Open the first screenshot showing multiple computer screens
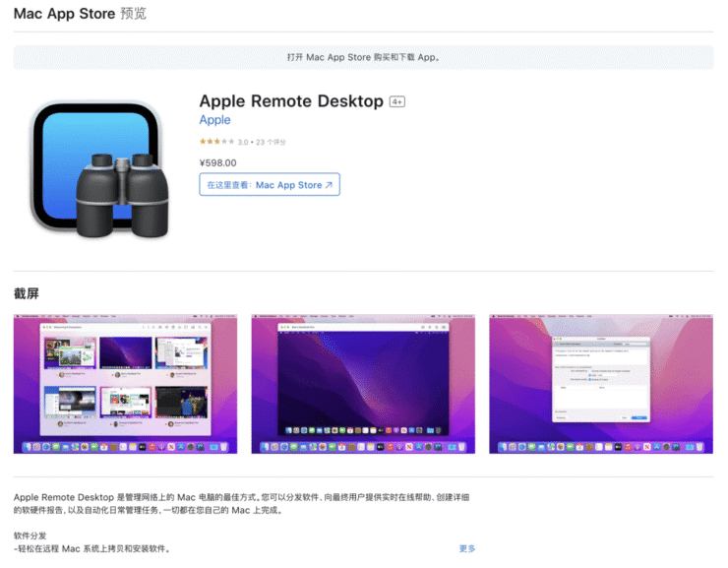 click(x=125, y=384)
